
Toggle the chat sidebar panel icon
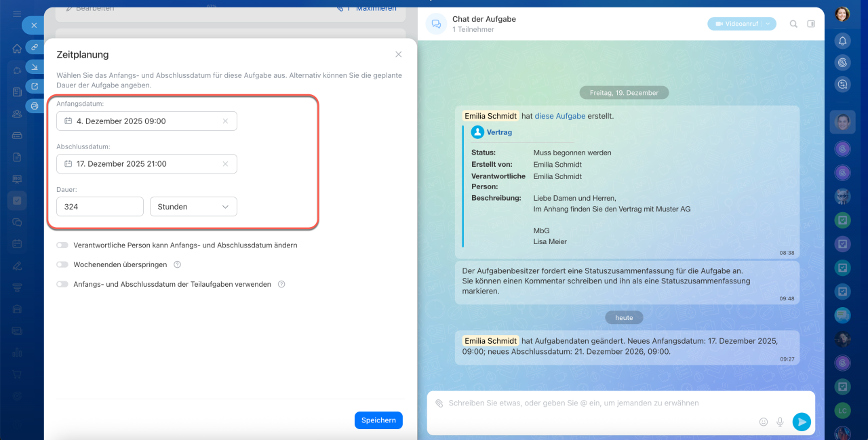tap(811, 24)
